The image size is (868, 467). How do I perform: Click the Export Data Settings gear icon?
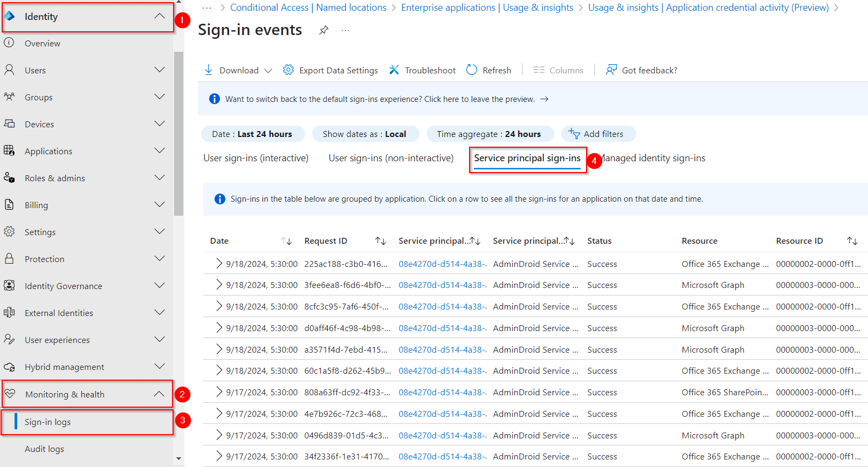coord(288,70)
